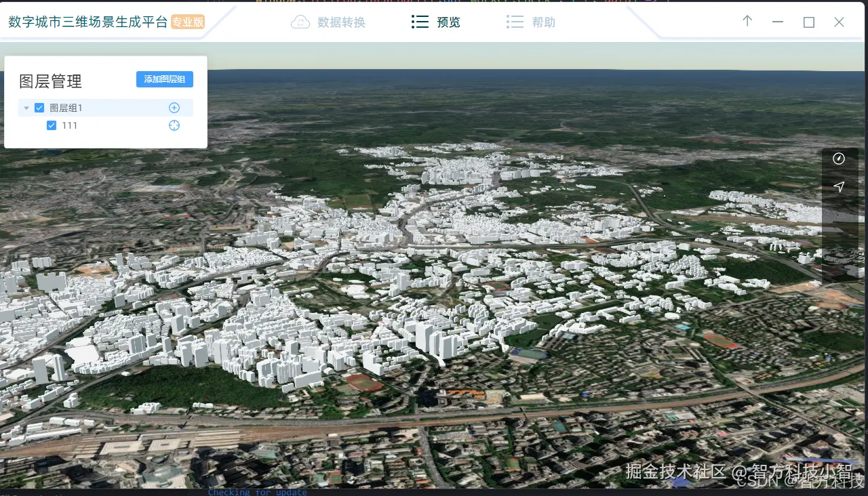This screenshot has width=868, height=496.
Task: Uncheck the 图层组1 checkbox
Action: pos(39,108)
